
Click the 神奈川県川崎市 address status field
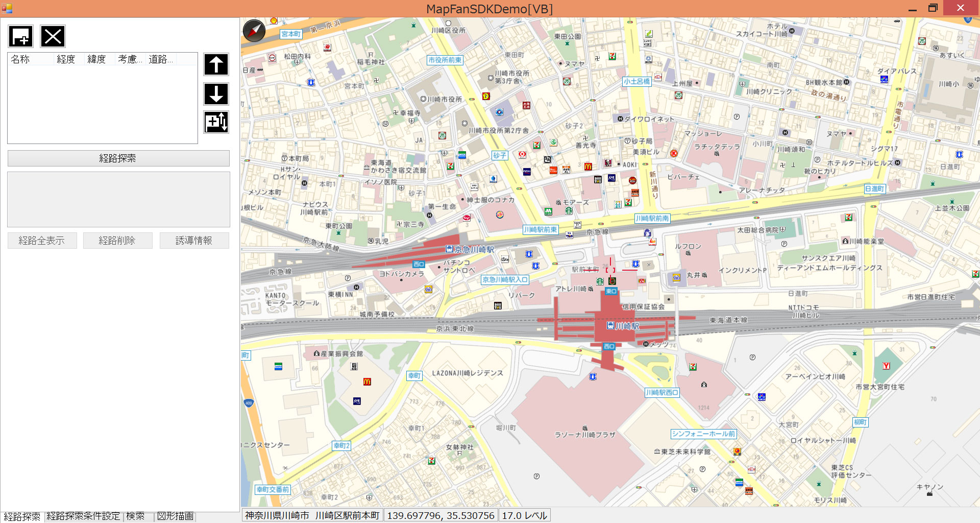pyautogui.click(x=312, y=516)
